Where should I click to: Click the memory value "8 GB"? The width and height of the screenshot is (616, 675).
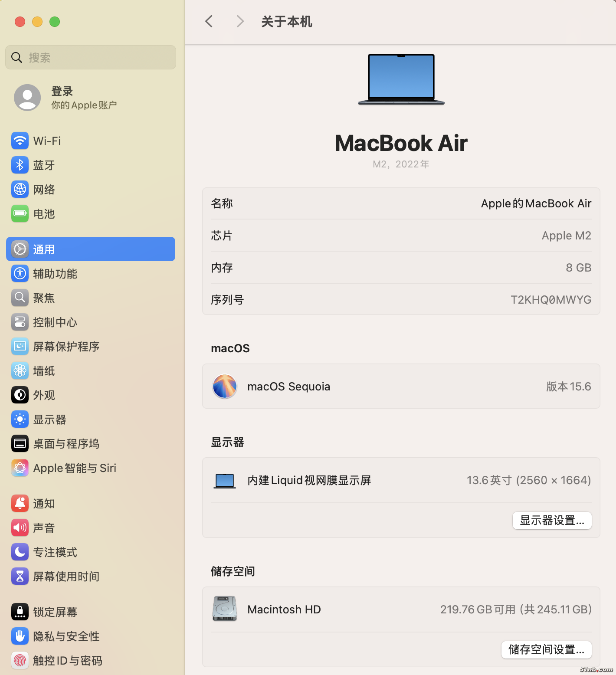click(579, 268)
